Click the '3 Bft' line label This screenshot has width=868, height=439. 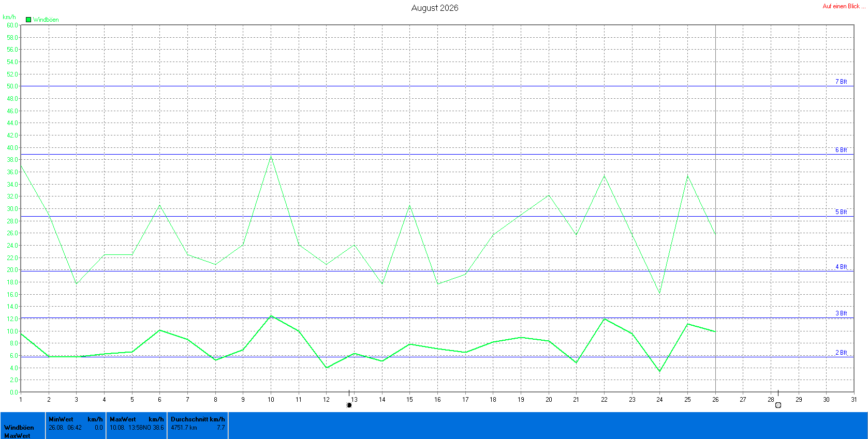click(841, 313)
